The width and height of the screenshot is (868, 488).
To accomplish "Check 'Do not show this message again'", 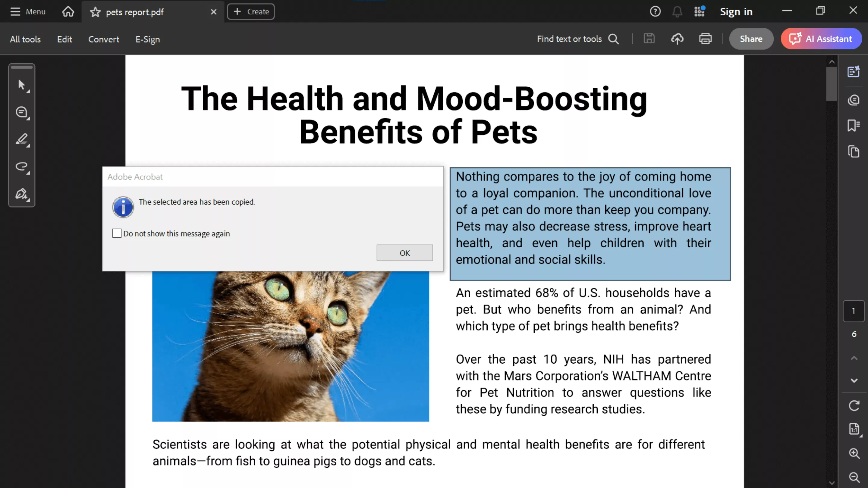I will (x=117, y=233).
